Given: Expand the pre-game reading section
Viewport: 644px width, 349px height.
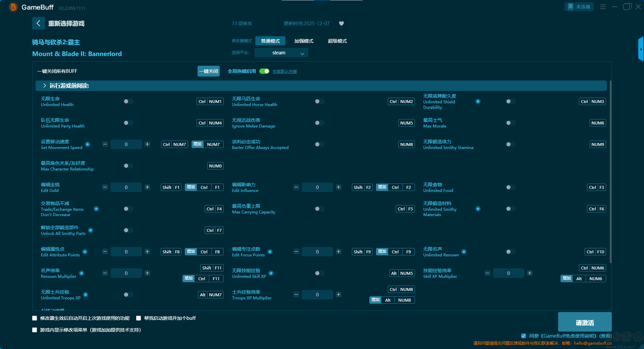Looking at the screenshot, I should [x=45, y=86].
